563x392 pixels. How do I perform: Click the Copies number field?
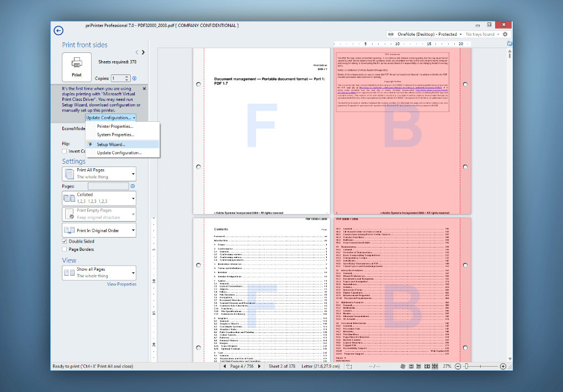tap(118, 78)
